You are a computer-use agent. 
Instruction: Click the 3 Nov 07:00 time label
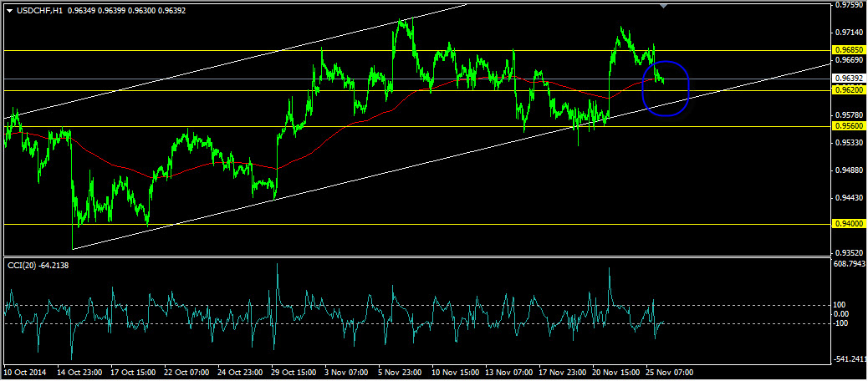[x=345, y=373]
